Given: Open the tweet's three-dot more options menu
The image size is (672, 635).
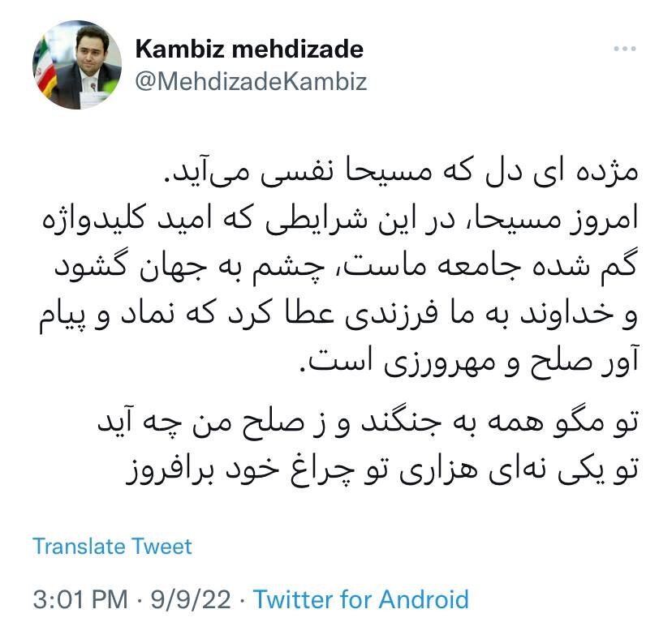Looking at the screenshot, I should pos(624,49).
